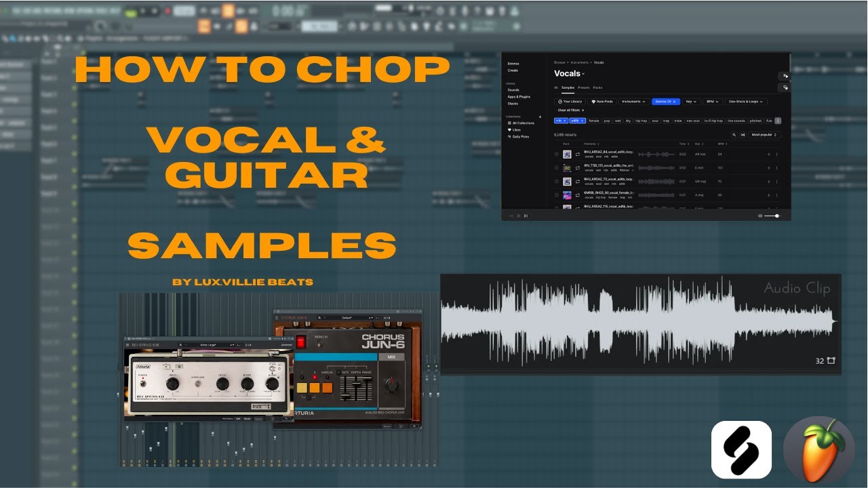Image resolution: width=868 pixels, height=488 pixels.
Task: Switch to the Packs tab
Action: [597, 87]
